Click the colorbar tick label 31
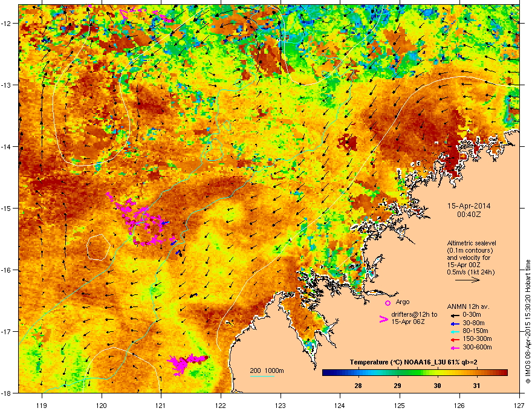This screenshot has width=532, height=411. 477,386
